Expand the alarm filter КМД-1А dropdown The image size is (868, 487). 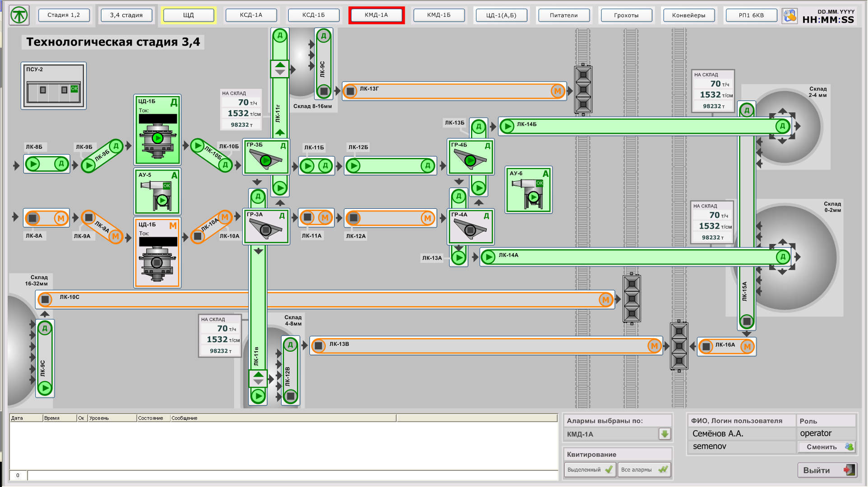tap(665, 434)
